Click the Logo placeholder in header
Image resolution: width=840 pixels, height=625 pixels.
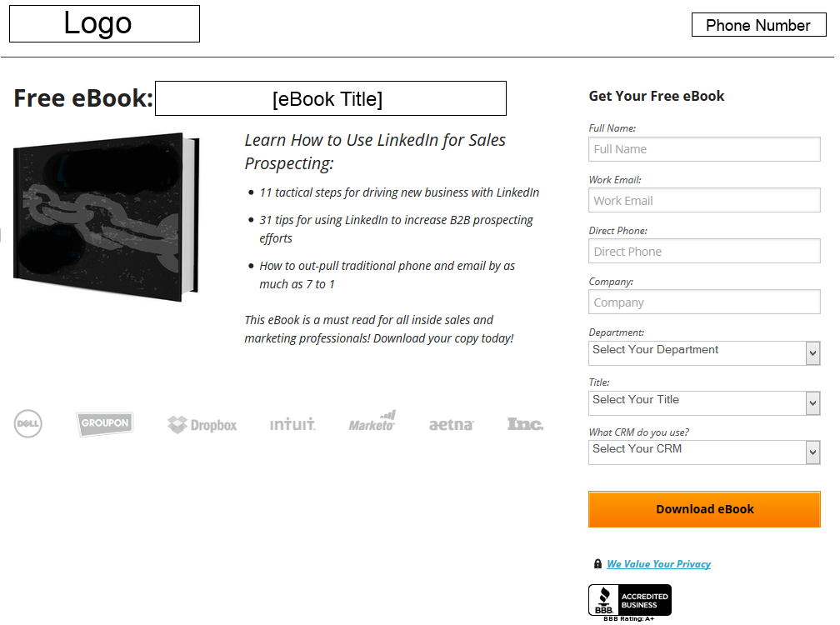pos(104,23)
